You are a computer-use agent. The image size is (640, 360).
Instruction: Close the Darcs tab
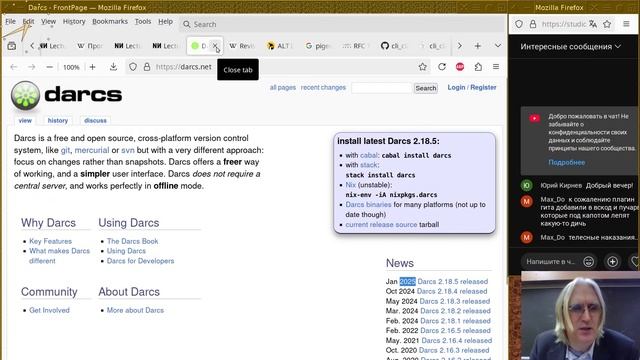click(x=215, y=46)
